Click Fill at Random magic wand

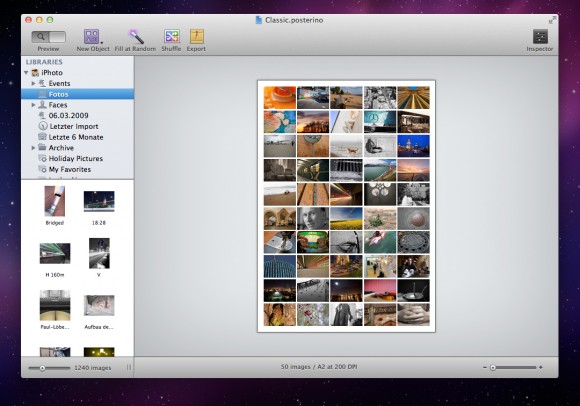(x=136, y=37)
